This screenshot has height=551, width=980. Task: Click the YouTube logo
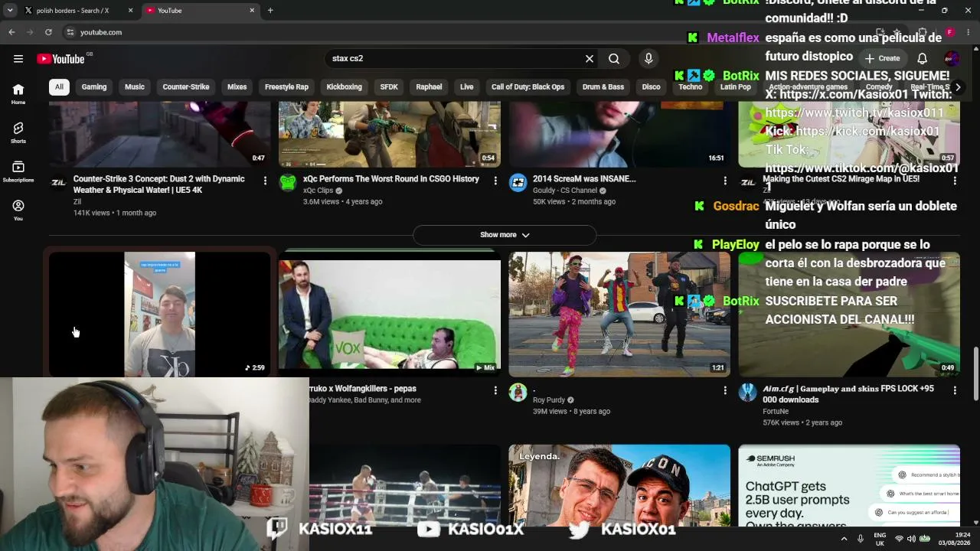click(60, 59)
